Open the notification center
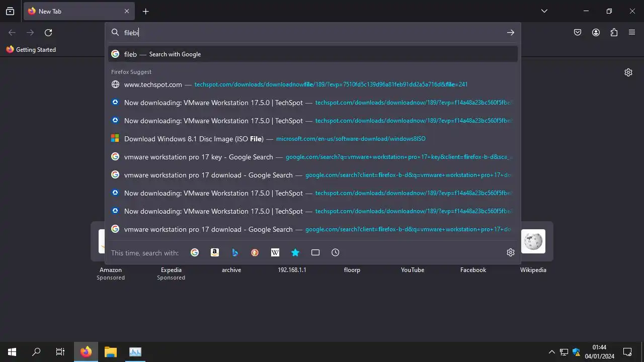 click(627, 352)
